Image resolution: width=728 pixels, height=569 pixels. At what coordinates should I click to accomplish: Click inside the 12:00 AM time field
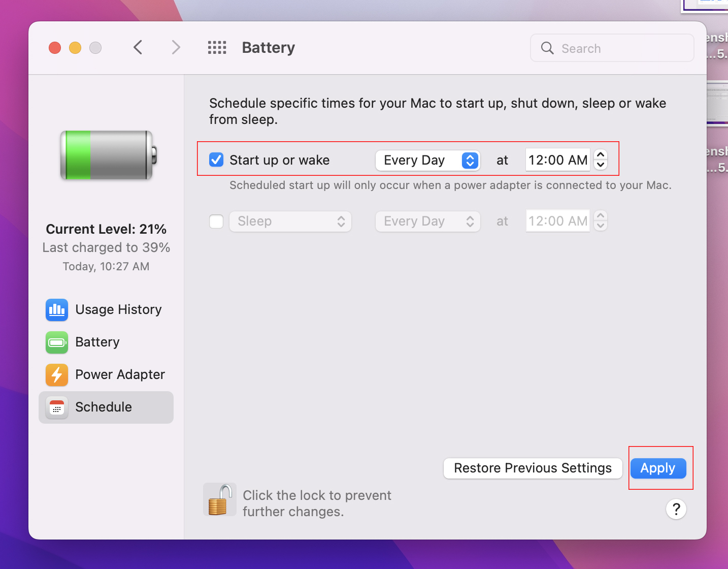pyautogui.click(x=557, y=160)
